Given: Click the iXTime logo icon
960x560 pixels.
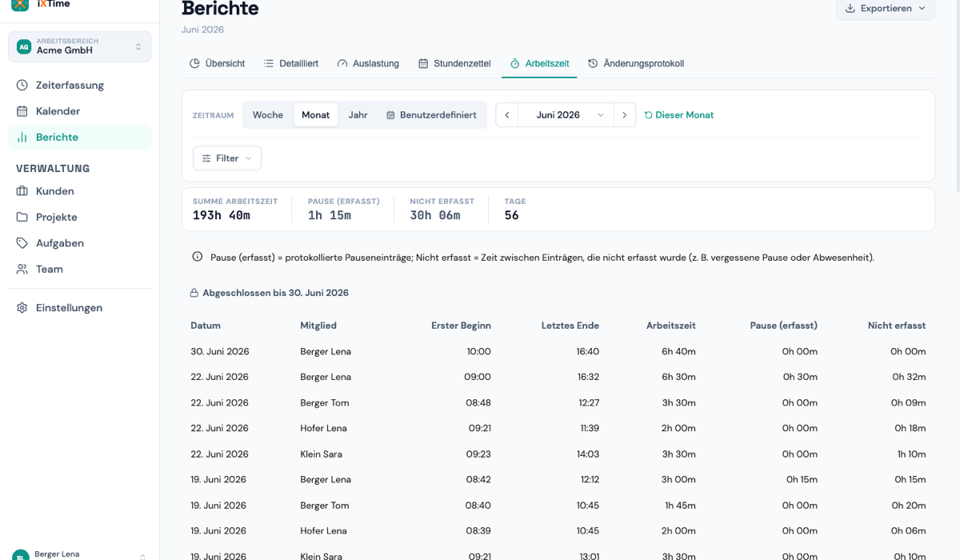Looking at the screenshot, I should click(x=20, y=4).
